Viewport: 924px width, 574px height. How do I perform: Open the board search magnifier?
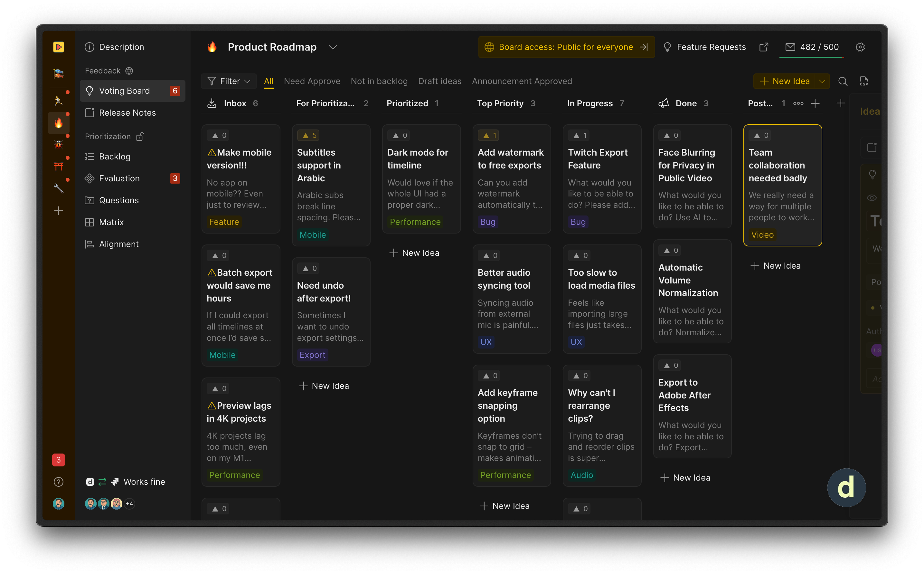(x=843, y=81)
